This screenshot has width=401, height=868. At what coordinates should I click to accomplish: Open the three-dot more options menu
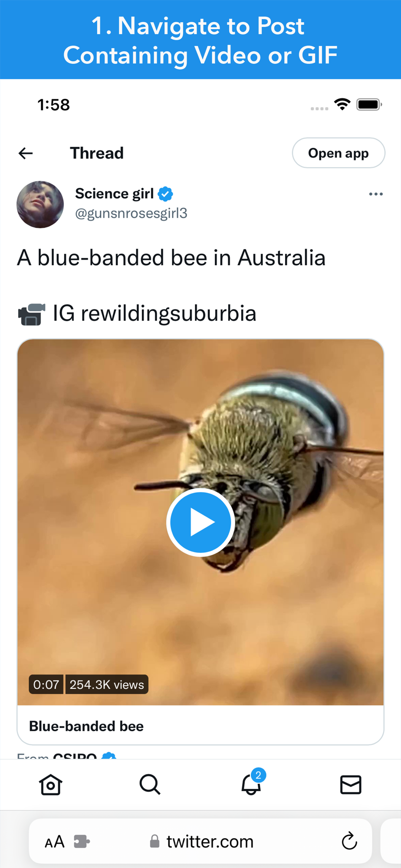click(375, 194)
